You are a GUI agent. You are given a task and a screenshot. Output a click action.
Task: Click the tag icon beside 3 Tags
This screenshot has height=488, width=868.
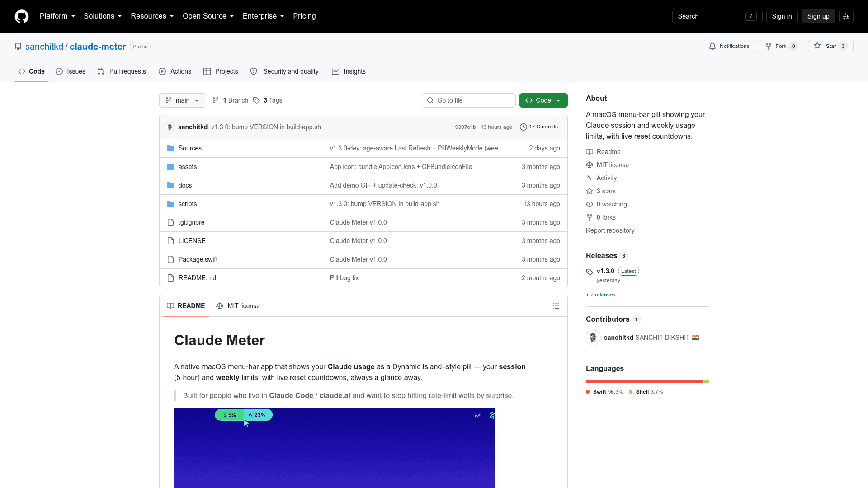click(256, 100)
